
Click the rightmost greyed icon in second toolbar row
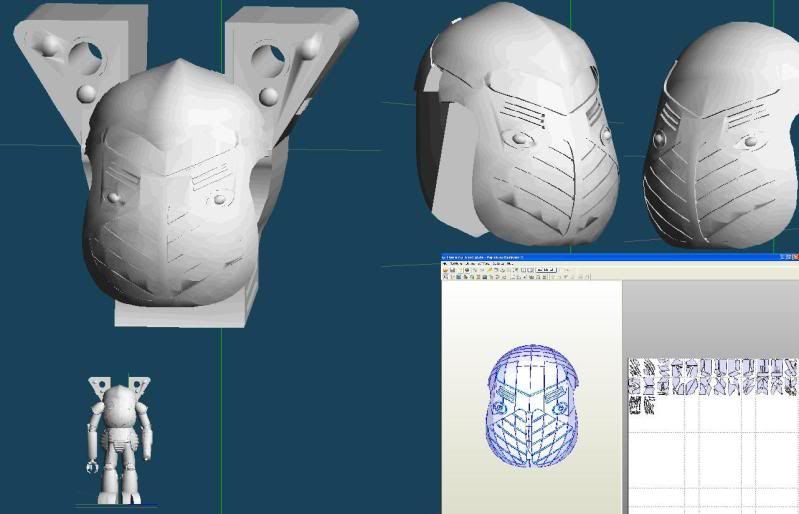coord(588,277)
